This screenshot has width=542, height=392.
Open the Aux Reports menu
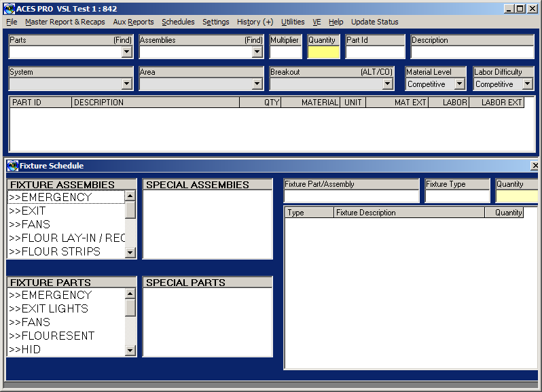pos(133,22)
